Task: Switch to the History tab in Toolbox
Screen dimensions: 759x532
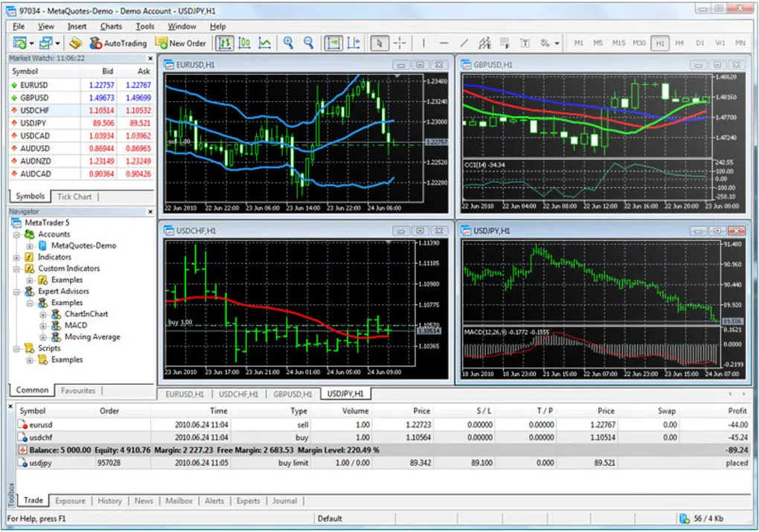Action: coord(109,501)
